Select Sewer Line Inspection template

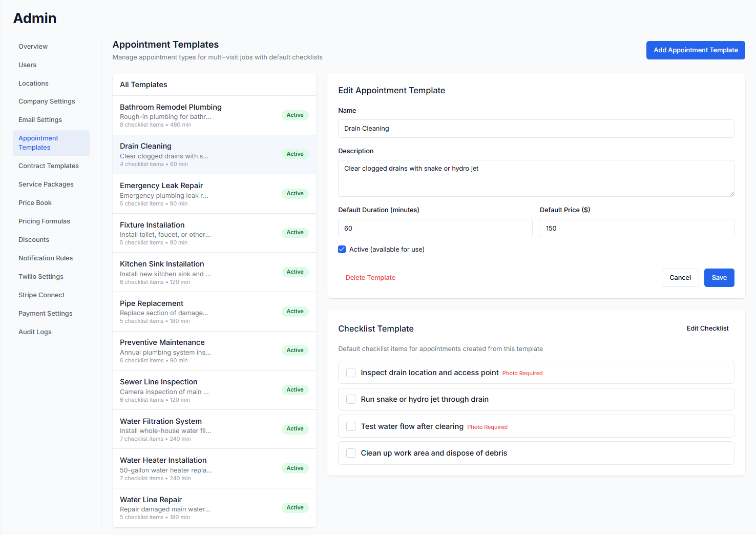(214, 390)
